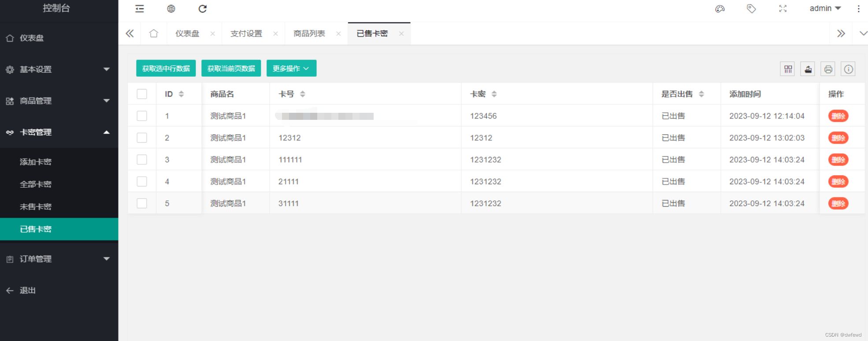This screenshot has height=341, width=868.
Task: Delete the row with ID 2
Action: (x=838, y=138)
